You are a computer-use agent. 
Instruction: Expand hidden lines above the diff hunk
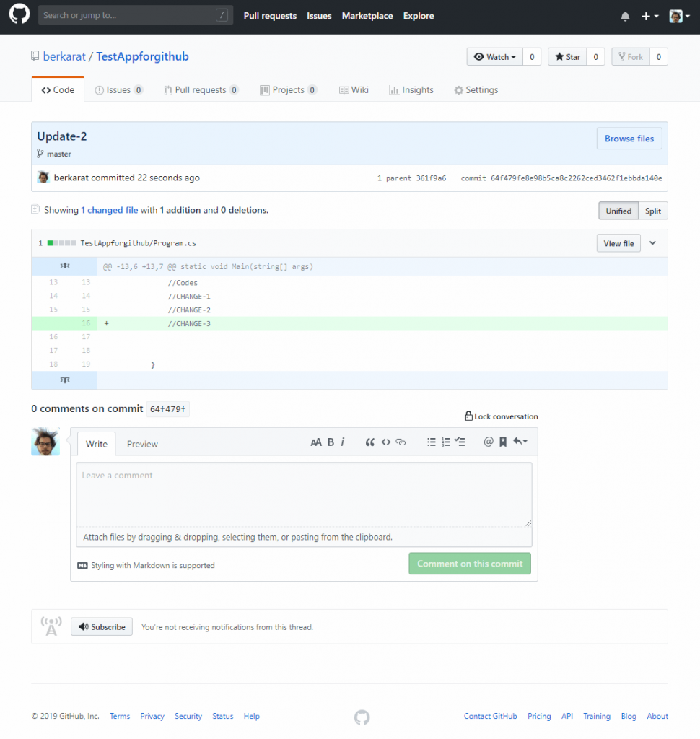(64, 266)
